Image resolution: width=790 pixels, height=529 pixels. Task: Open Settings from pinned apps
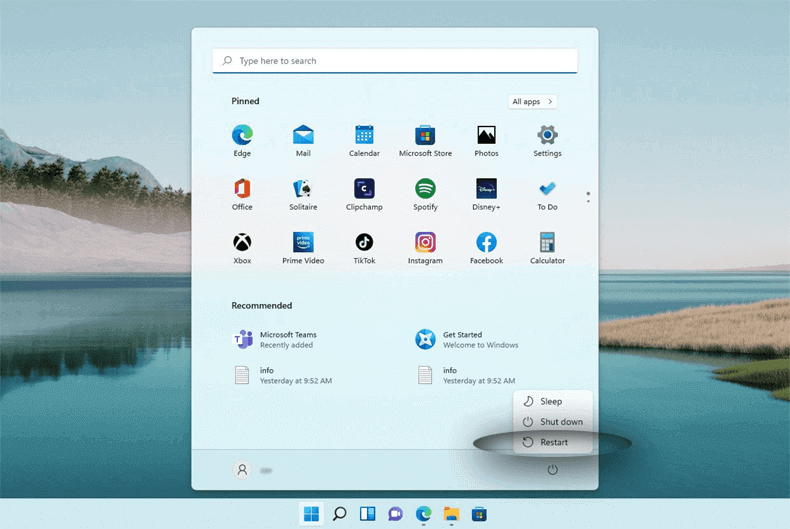pyautogui.click(x=547, y=141)
